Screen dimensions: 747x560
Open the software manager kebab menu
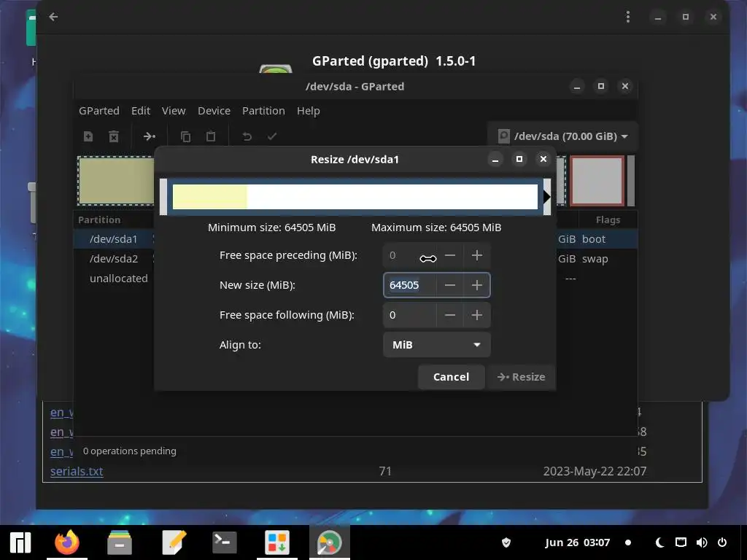coord(628,17)
